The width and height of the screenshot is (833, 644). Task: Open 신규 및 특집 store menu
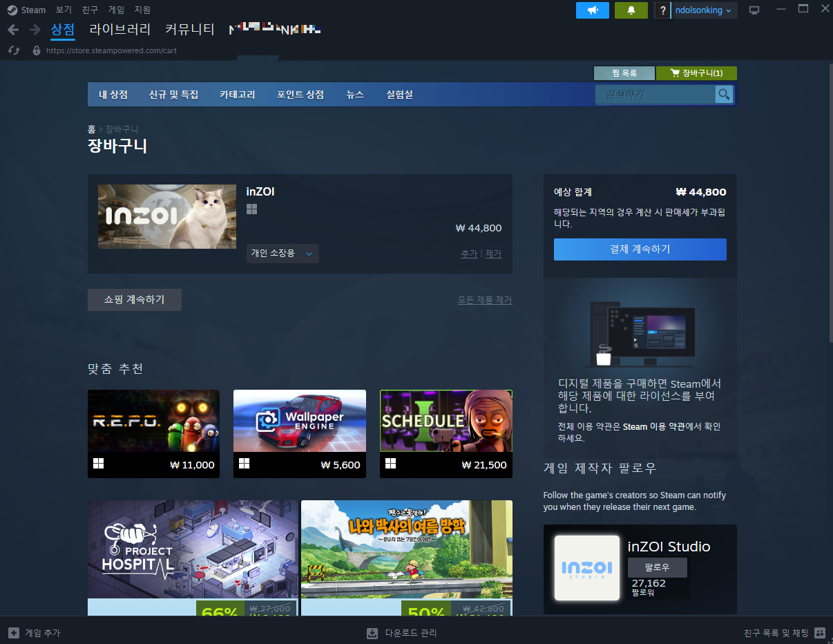(x=173, y=95)
